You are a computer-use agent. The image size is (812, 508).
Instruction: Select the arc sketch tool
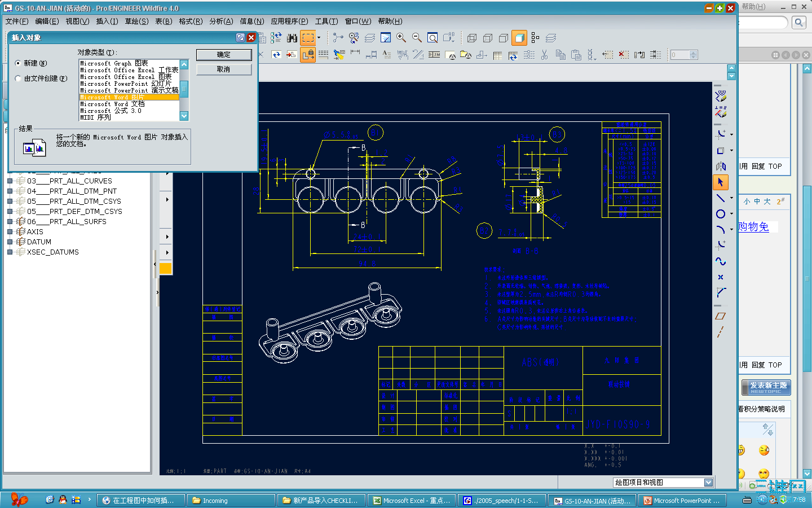coord(721,230)
